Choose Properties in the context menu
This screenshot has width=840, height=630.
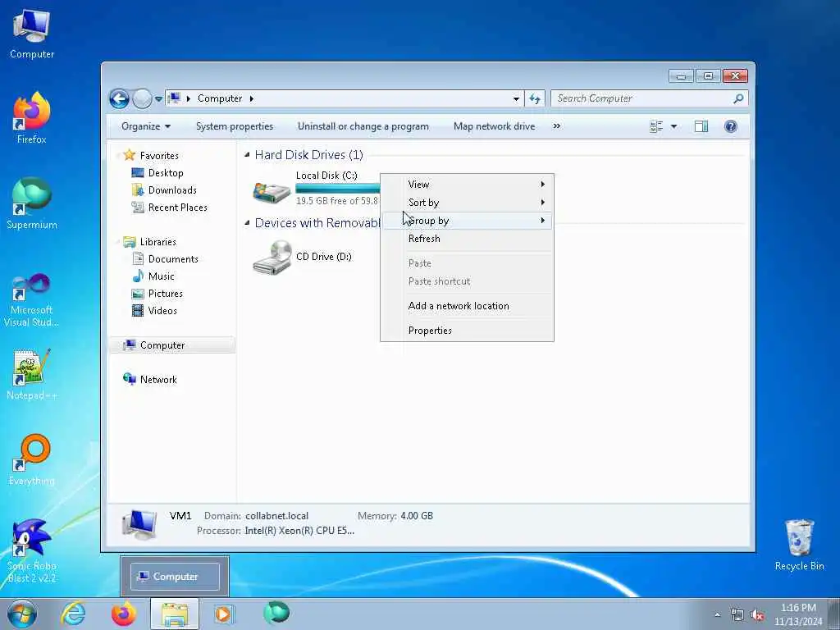tap(467, 331)
